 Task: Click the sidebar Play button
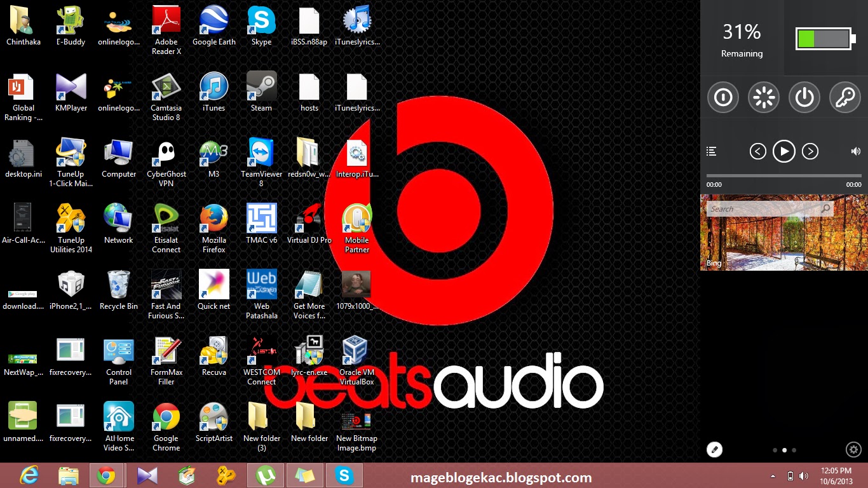(784, 151)
